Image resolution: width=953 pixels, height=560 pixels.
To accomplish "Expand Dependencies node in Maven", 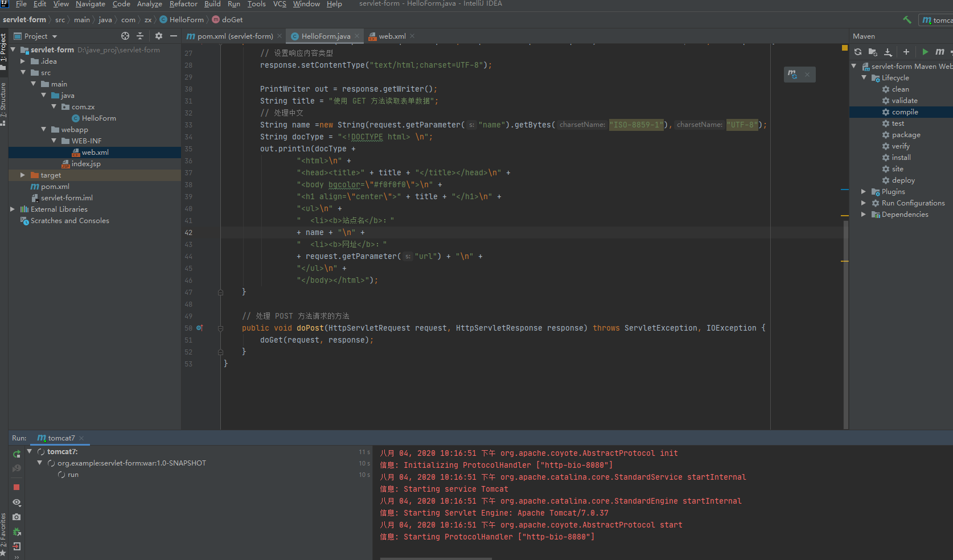I will (x=864, y=214).
